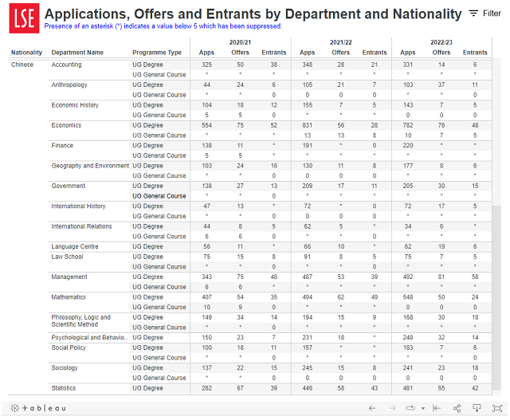Select the Accounting department row

click(x=66, y=65)
